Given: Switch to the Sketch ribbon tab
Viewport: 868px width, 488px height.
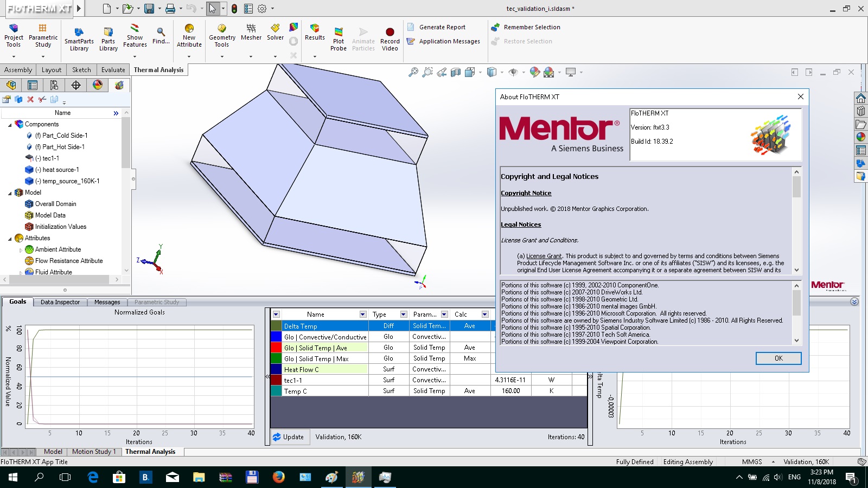Looking at the screenshot, I should tap(81, 70).
